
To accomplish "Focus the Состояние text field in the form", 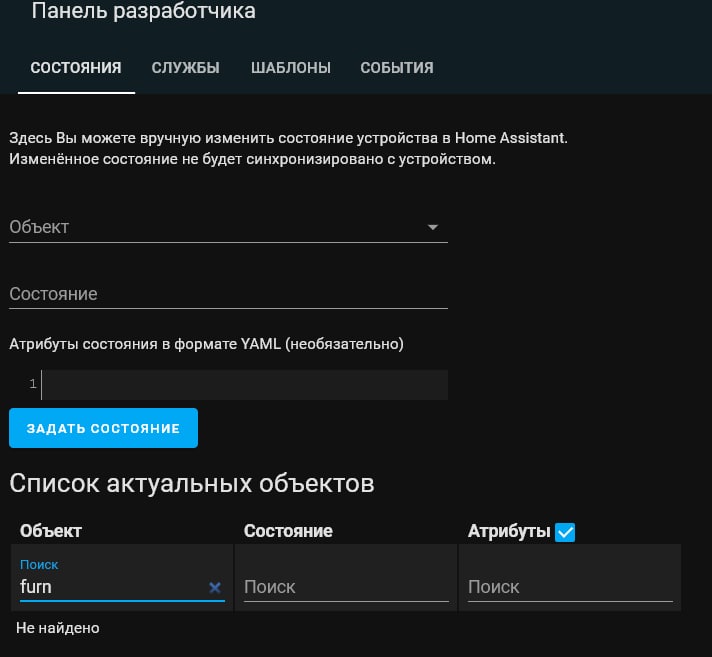I will point(228,294).
